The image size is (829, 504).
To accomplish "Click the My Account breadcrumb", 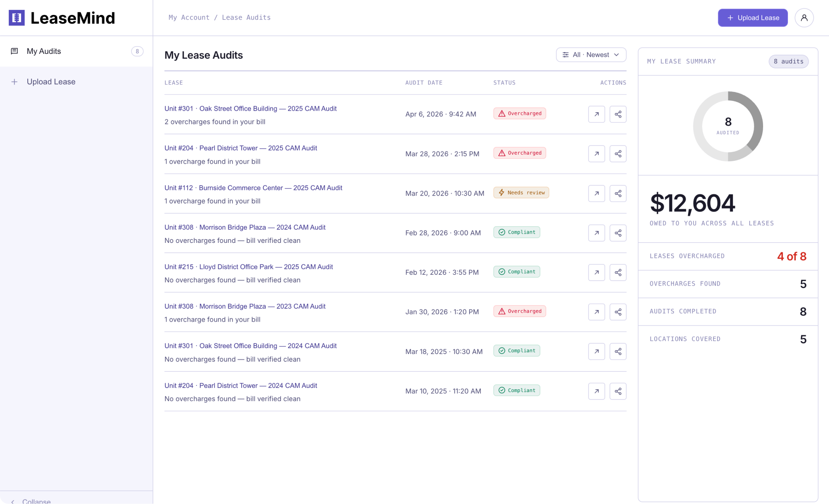I will tap(189, 17).
